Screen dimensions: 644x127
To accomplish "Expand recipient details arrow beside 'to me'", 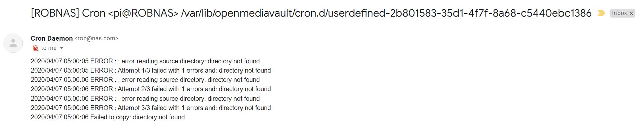I will click(x=61, y=48).
